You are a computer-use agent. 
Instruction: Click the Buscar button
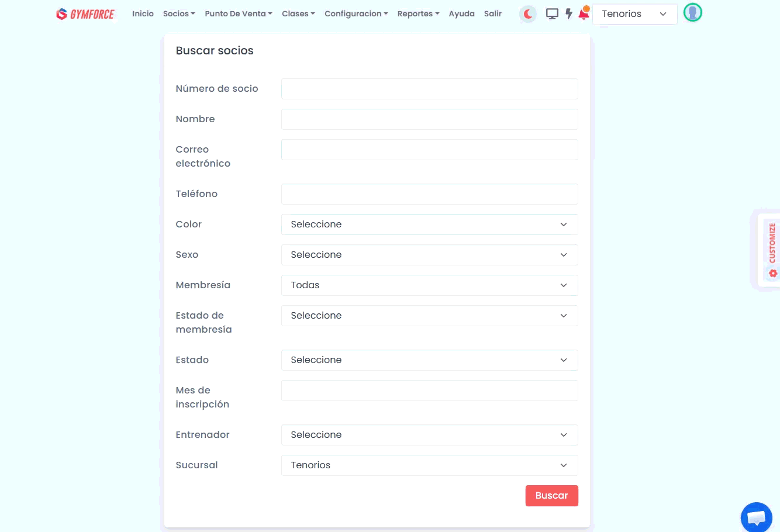point(552,496)
